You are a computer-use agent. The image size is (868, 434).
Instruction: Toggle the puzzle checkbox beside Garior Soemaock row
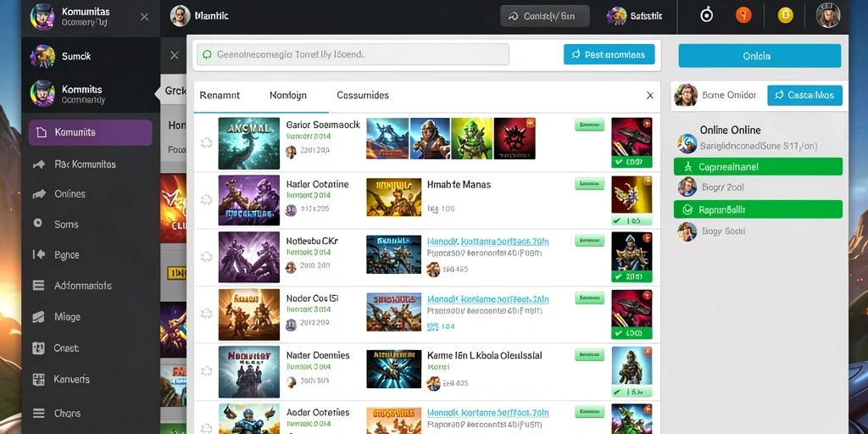pos(206,143)
